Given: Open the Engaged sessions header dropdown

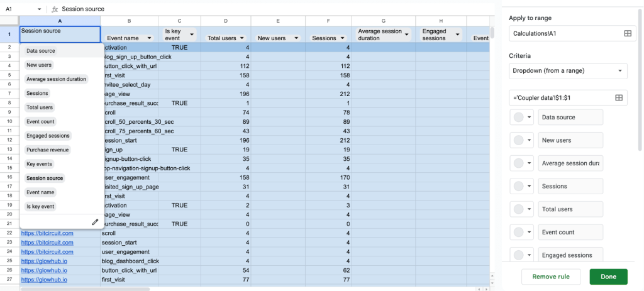Looking at the screenshot, I should tap(457, 35).
